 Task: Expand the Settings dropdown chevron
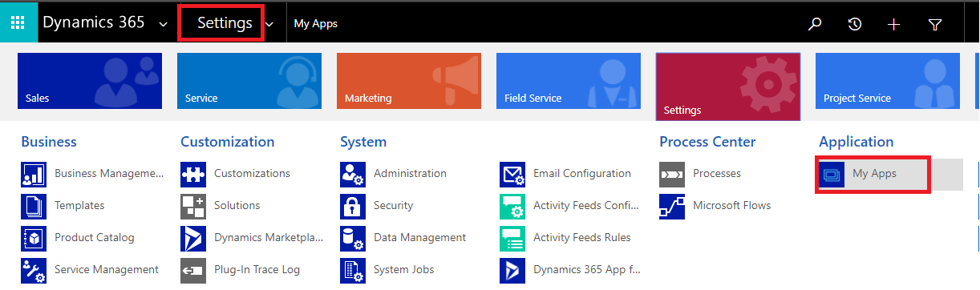point(269,25)
